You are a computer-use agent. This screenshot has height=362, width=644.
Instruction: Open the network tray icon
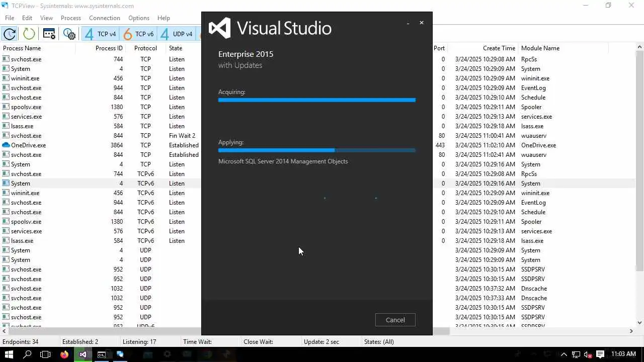point(576,354)
